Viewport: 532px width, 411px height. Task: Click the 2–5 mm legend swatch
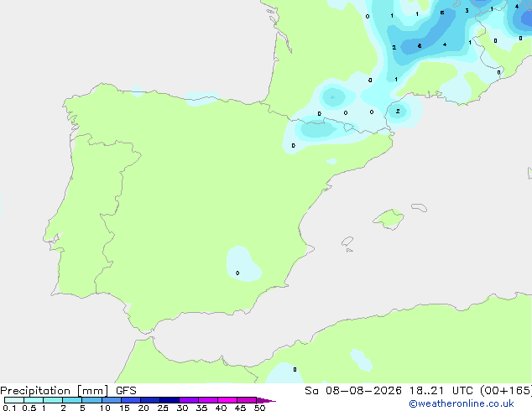(x=72, y=400)
